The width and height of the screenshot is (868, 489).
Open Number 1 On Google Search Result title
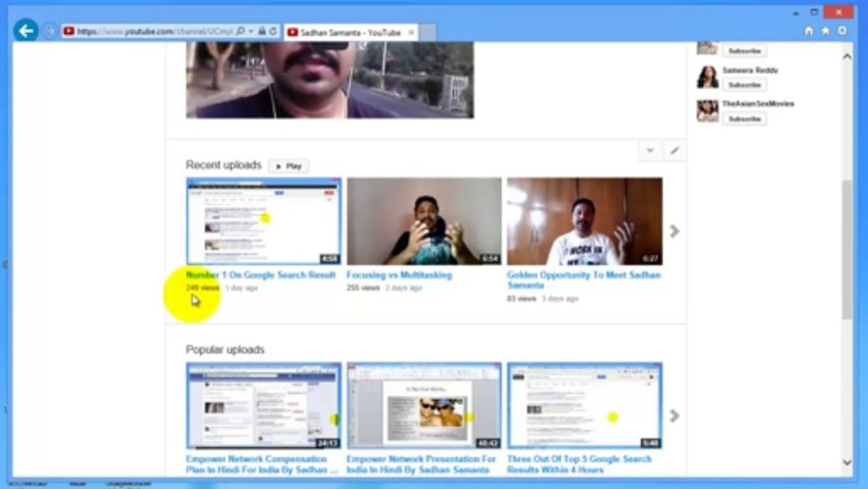(261, 275)
